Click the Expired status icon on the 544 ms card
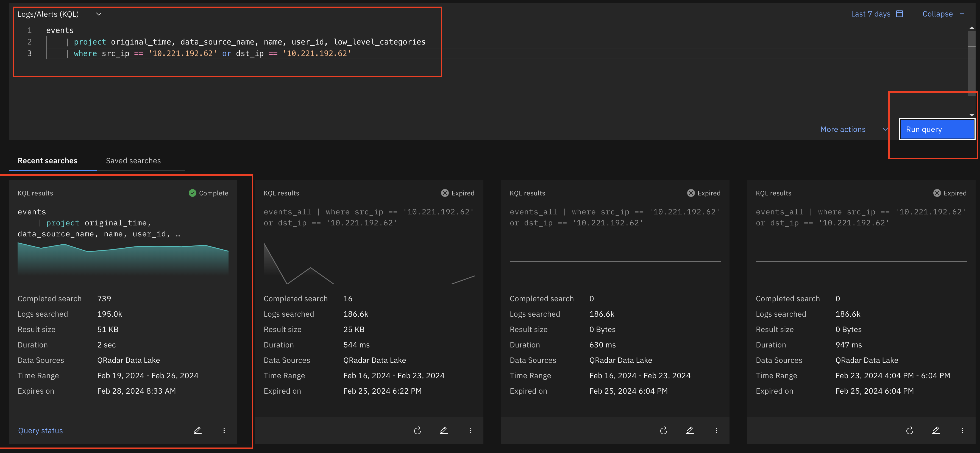980x453 pixels. point(445,193)
